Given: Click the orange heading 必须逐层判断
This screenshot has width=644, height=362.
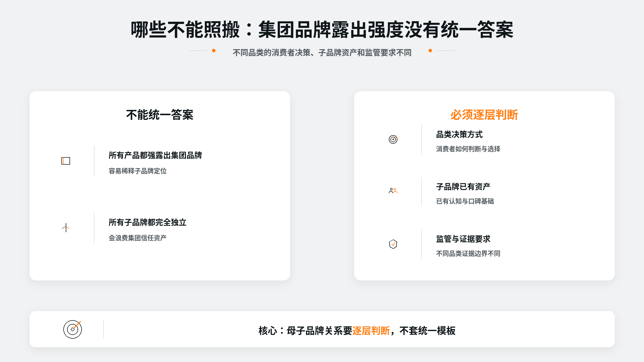Looking at the screenshot, I should (484, 115).
